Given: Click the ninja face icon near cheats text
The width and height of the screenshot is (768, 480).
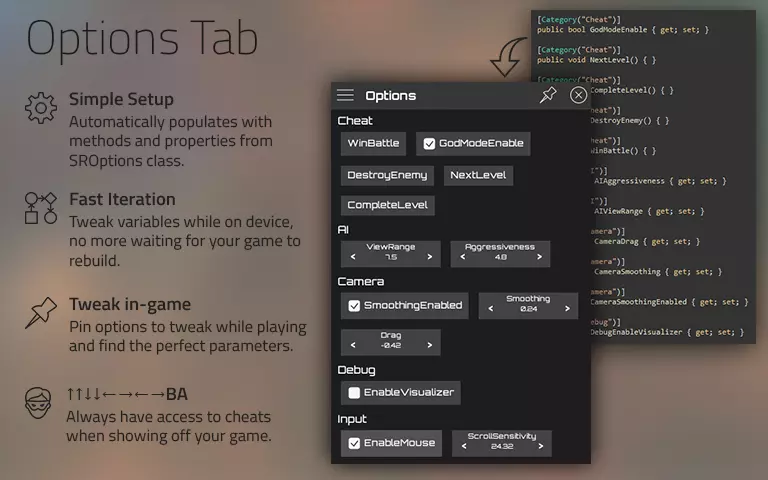Looking at the screenshot, I should coord(38,403).
